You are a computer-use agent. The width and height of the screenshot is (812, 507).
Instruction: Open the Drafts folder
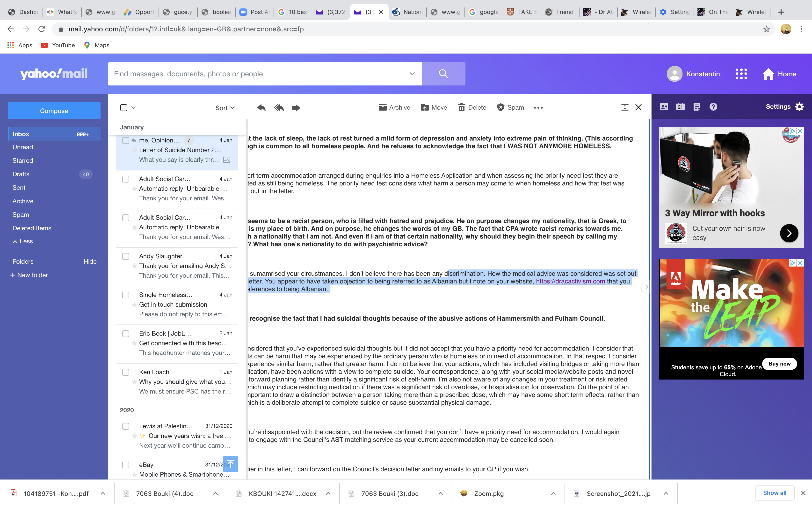pyautogui.click(x=21, y=174)
